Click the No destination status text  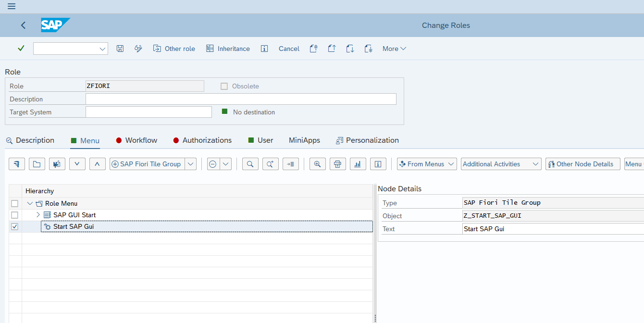tap(254, 112)
